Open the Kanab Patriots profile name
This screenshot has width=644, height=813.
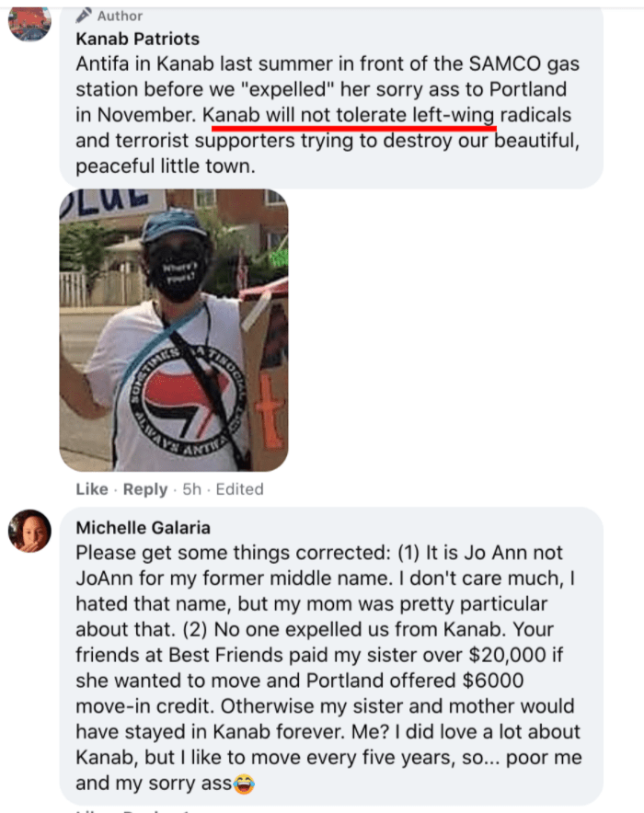click(138, 40)
